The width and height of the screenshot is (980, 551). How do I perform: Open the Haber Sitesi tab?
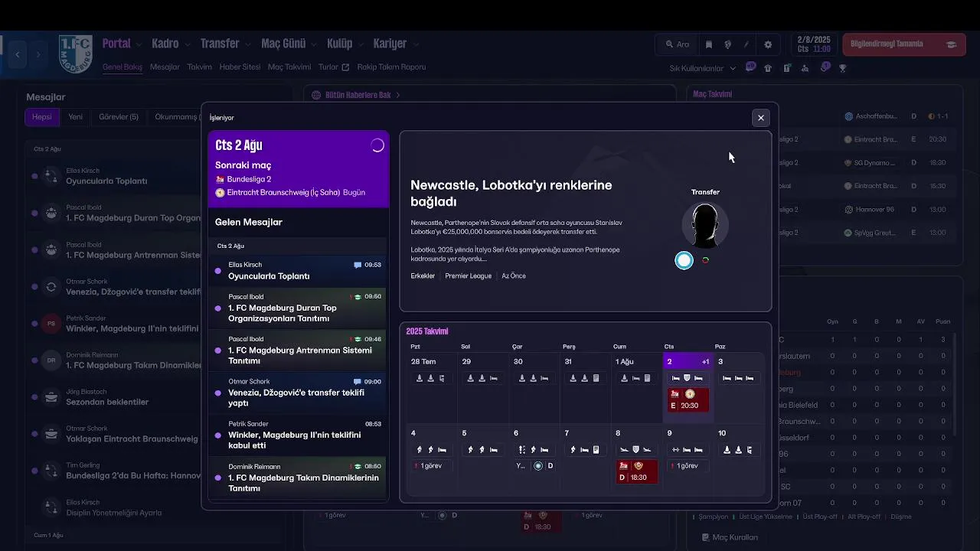[240, 67]
